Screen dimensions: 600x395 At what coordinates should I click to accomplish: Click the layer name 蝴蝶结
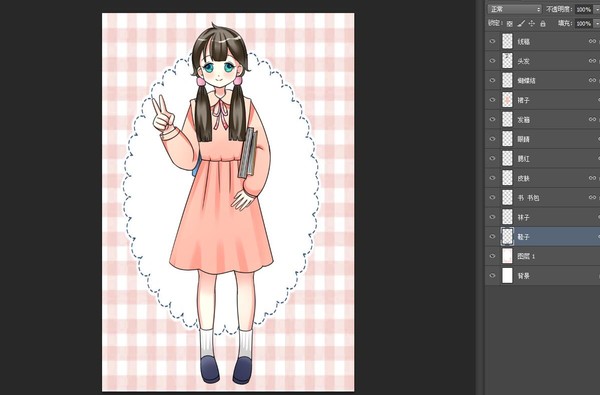527,80
